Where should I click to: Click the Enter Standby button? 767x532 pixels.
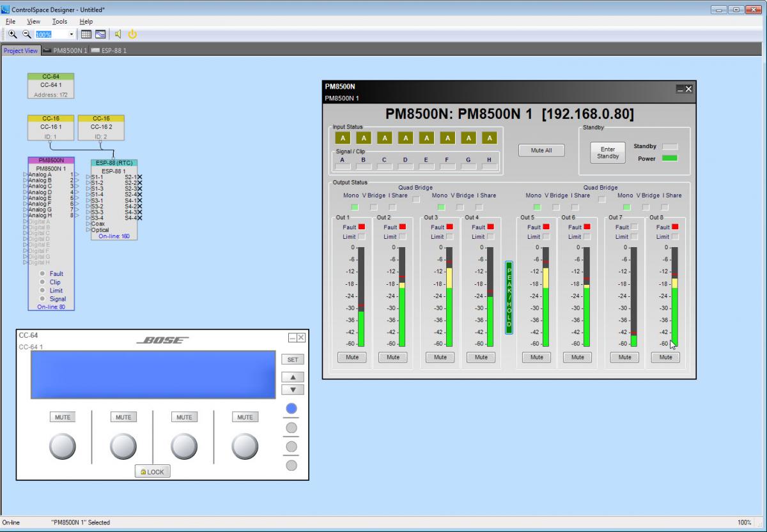pos(607,153)
